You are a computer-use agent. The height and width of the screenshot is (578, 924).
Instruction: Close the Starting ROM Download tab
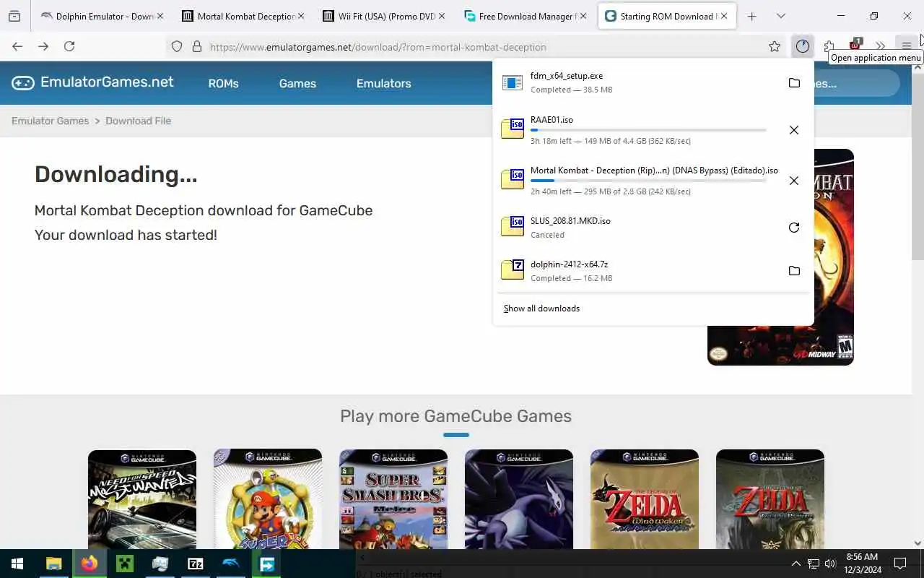click(723, 16)
